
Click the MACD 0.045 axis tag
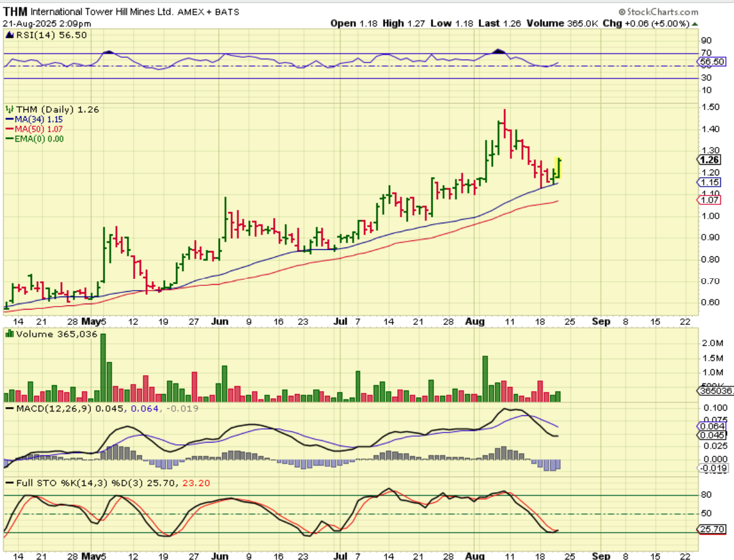(711, 436)
